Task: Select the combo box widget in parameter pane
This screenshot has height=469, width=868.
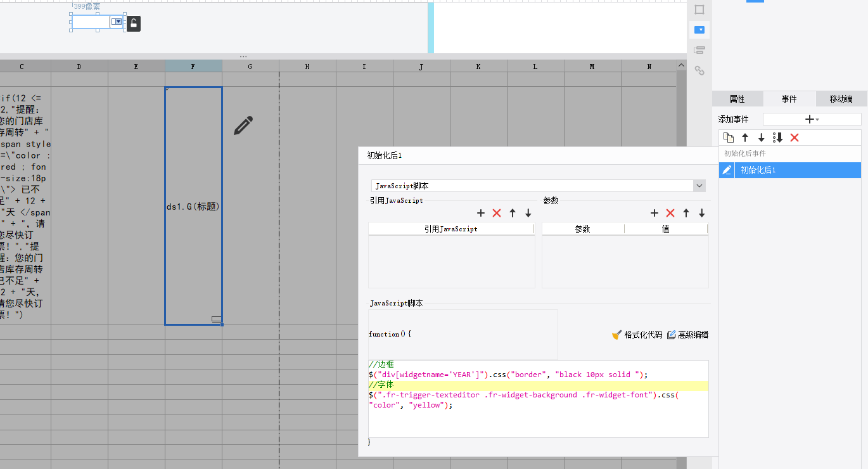Action: point(97,22)
